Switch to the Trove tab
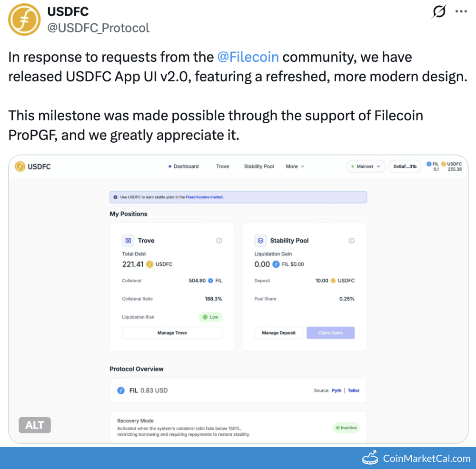The image size is (476, 469). click(222, 166)
